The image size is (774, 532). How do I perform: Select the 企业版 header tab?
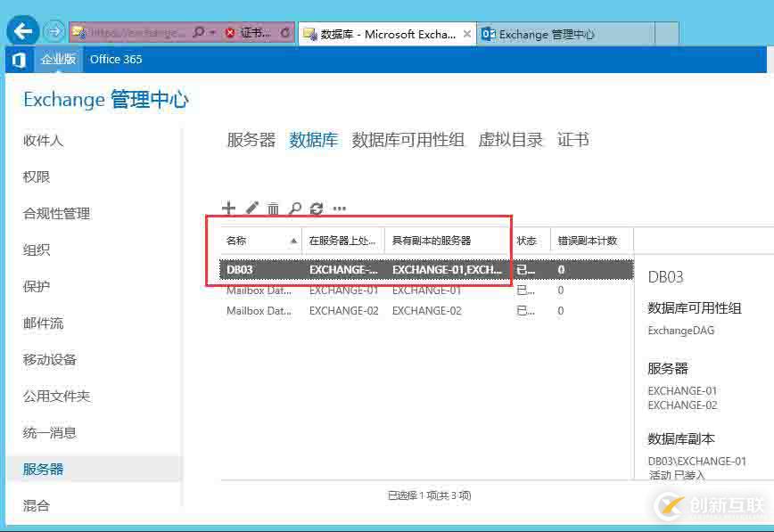click(x=58, y=59)
